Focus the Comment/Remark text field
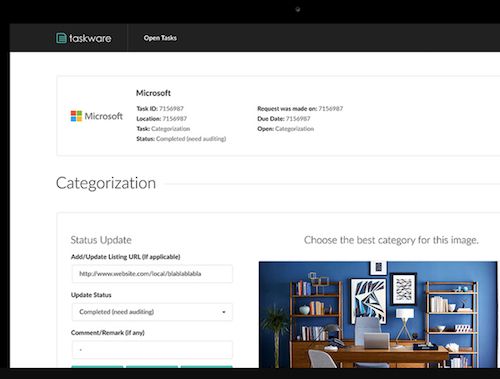The image size is (500, 379). pos(152,350)
